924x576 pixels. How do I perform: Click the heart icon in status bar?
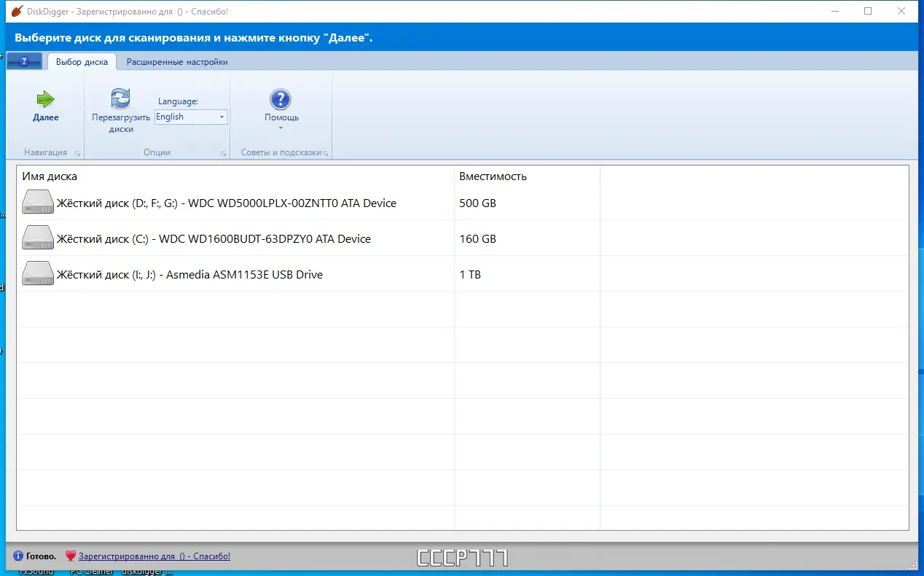71,556
